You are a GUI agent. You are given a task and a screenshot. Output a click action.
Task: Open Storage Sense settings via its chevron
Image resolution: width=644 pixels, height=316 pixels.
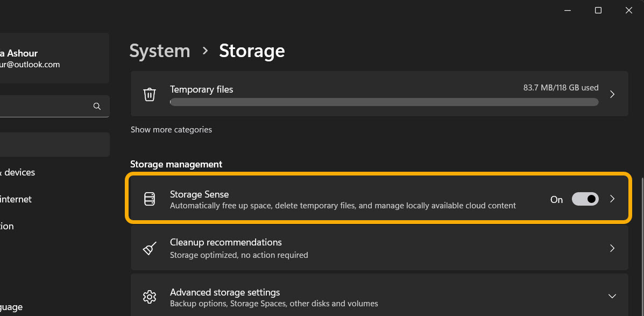612,199
